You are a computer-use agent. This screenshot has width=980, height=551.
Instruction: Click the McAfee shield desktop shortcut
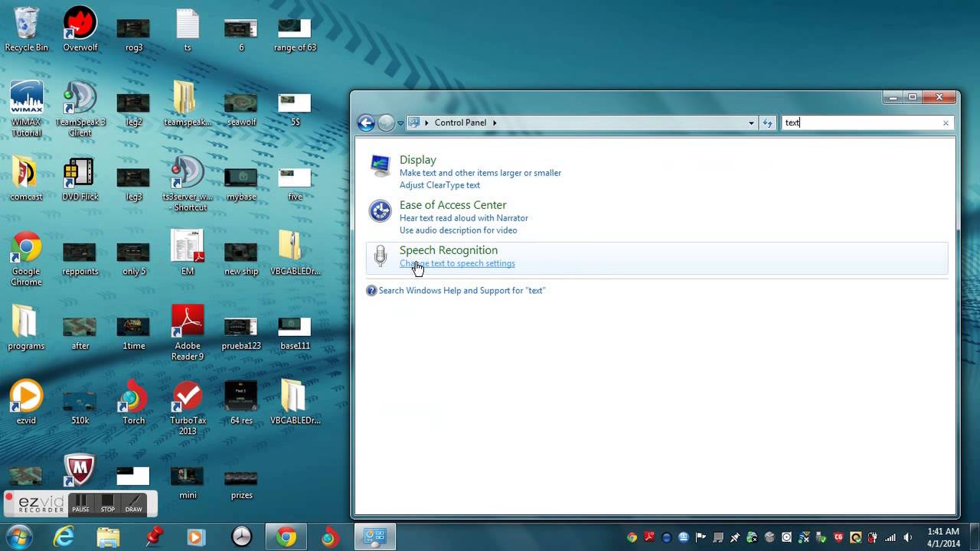pyautogui.click(x=80, y=471)
